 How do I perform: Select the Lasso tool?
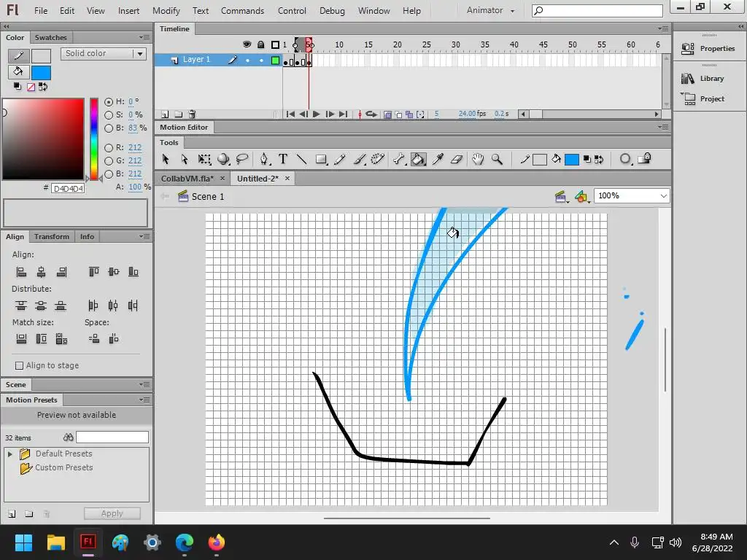242,159
